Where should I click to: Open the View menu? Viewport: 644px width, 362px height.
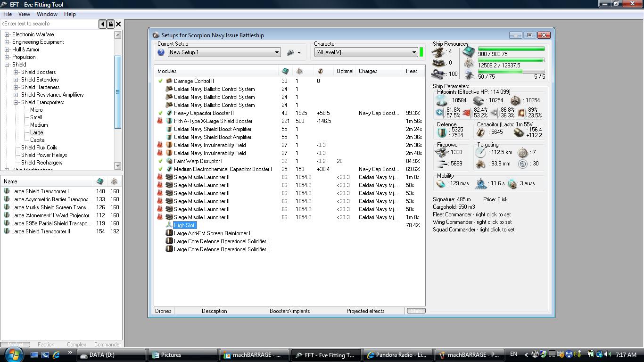(x=24, y=14)
